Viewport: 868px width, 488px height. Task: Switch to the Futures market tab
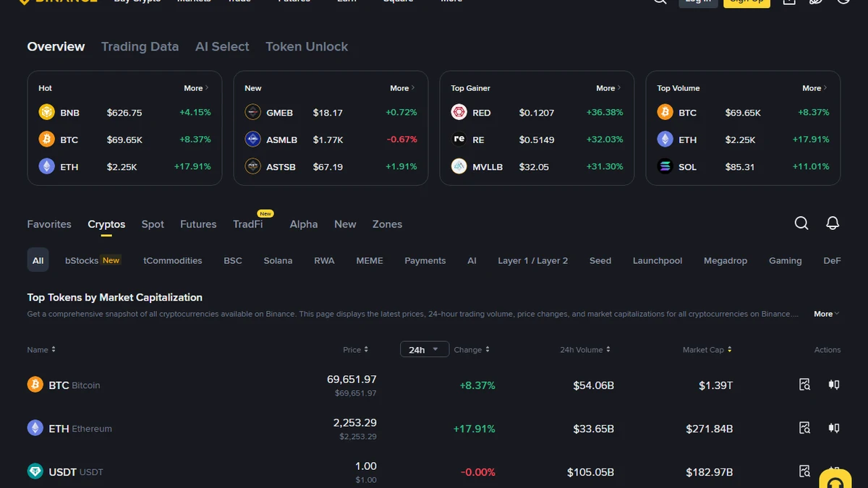tap(198, 224)
